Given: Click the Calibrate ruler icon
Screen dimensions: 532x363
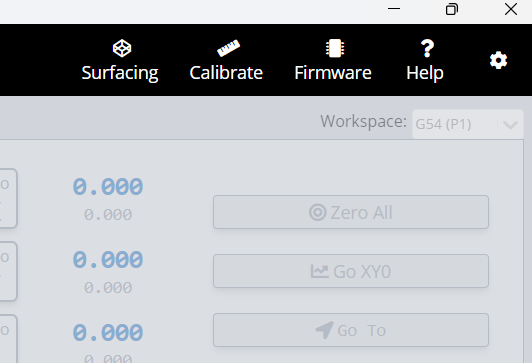Looking at the screenshot, I should click(228, 48).
